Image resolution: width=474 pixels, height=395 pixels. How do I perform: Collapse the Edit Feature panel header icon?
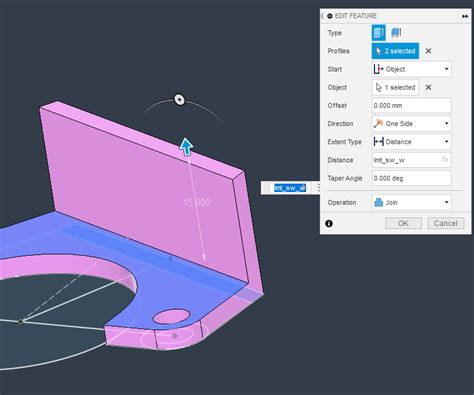click(x=330, y=16)
